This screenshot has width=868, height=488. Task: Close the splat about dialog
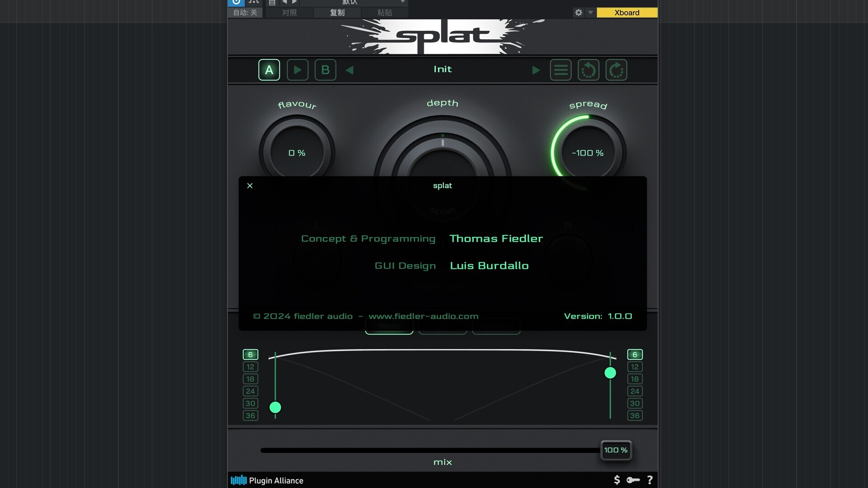pyautogui.click(x=250, y=186)
